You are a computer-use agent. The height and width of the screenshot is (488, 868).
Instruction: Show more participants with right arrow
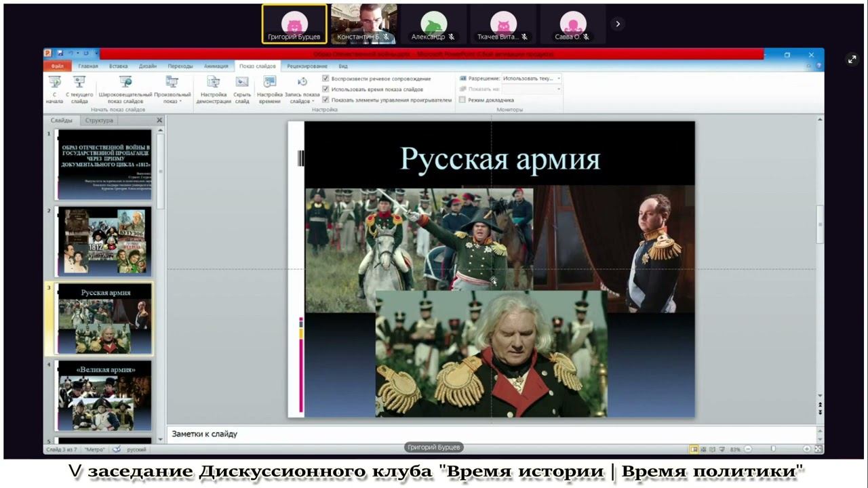[617, 24]
